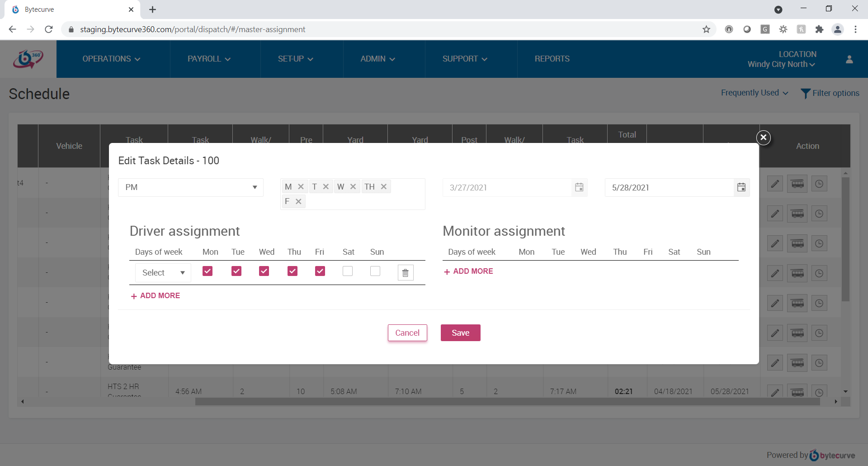Delete the driver assignment row via trash icon
The height and width of the screenshot is (466, 868).
(406, 273)
